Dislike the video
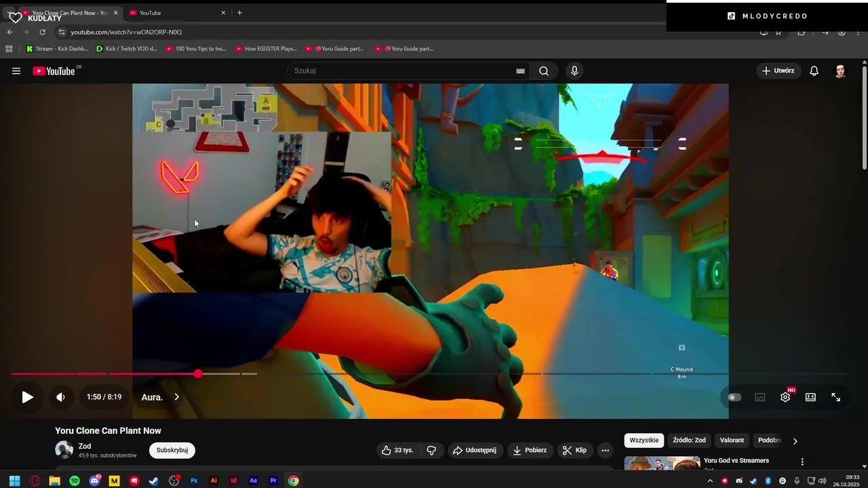The height and width of the screenshot is (488, 868). (431, 450)
